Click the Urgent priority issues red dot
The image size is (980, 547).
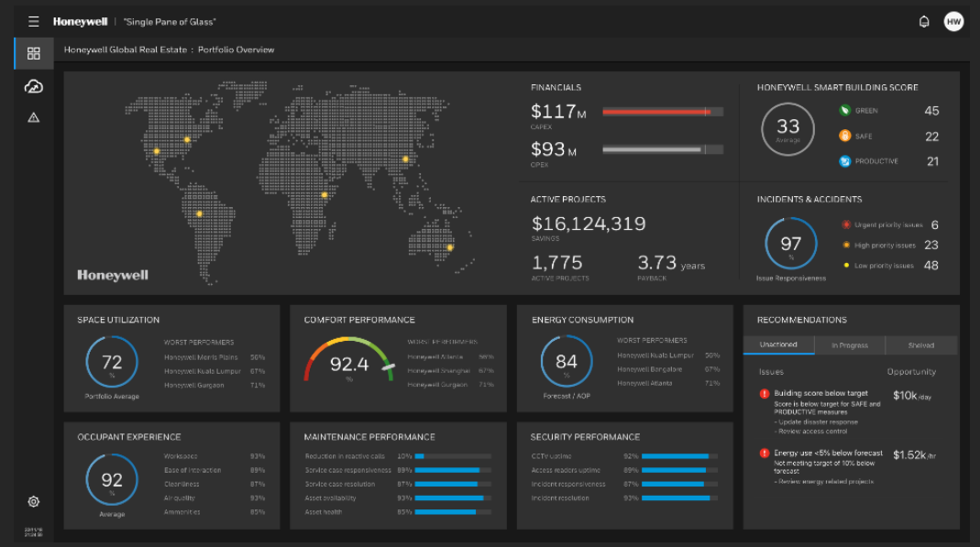pyautogui.click(x=846, y=224)
